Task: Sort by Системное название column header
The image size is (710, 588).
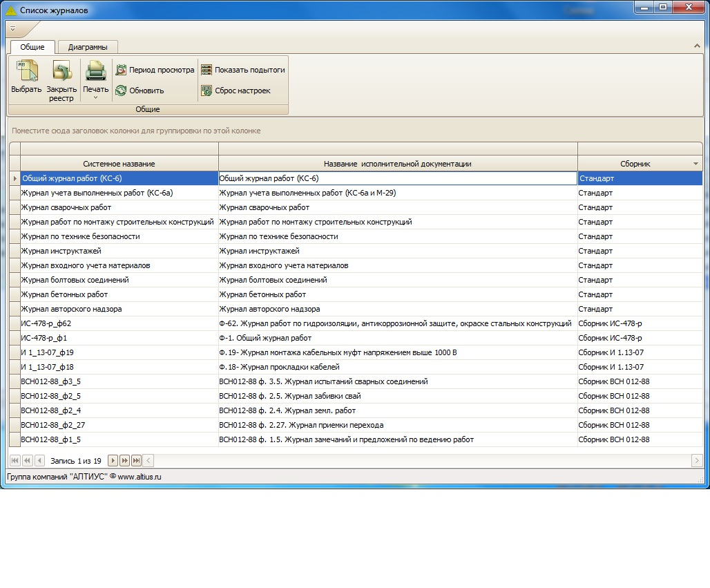Action: coord(119,164)
